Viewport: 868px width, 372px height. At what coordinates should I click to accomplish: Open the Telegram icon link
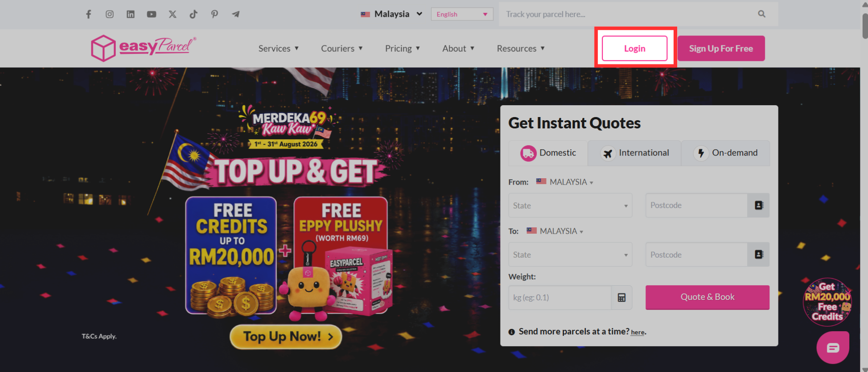point(236,14)
